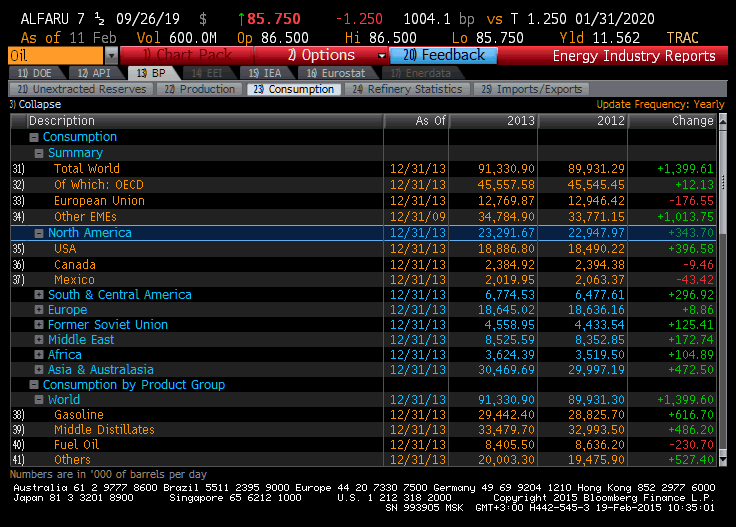736x527 pixels.
Task: Switch to the Eurostat tab
Action: (336, 73)
